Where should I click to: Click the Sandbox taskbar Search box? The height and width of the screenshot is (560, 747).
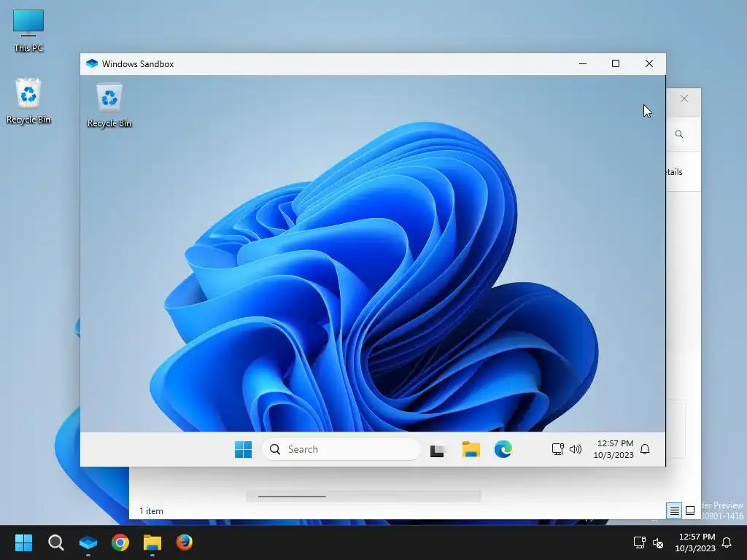click(x=341, y=449)
